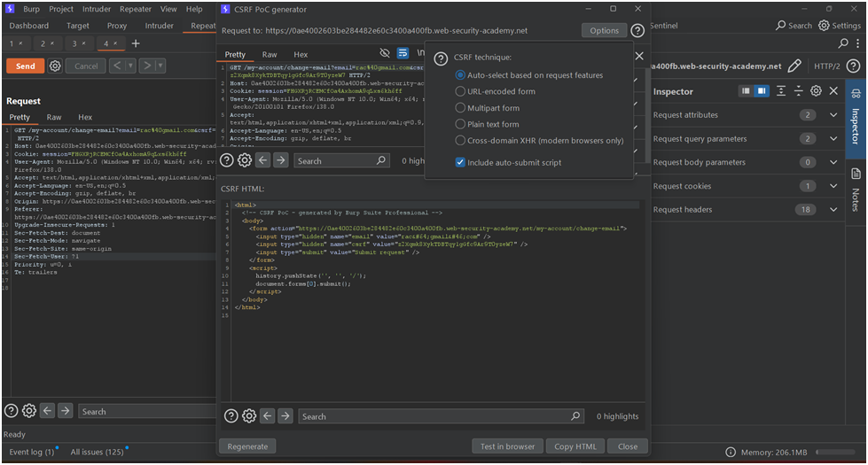Viewport: 868px width, 465px height.
Task: Expand Request query parameters section
Action: (x=833, y=139)
